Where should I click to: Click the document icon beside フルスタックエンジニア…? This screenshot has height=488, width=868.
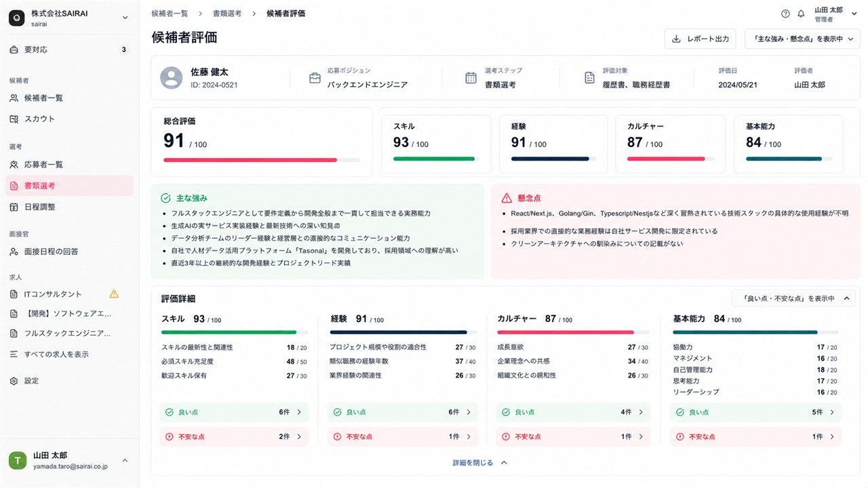(x=14, y=333)
